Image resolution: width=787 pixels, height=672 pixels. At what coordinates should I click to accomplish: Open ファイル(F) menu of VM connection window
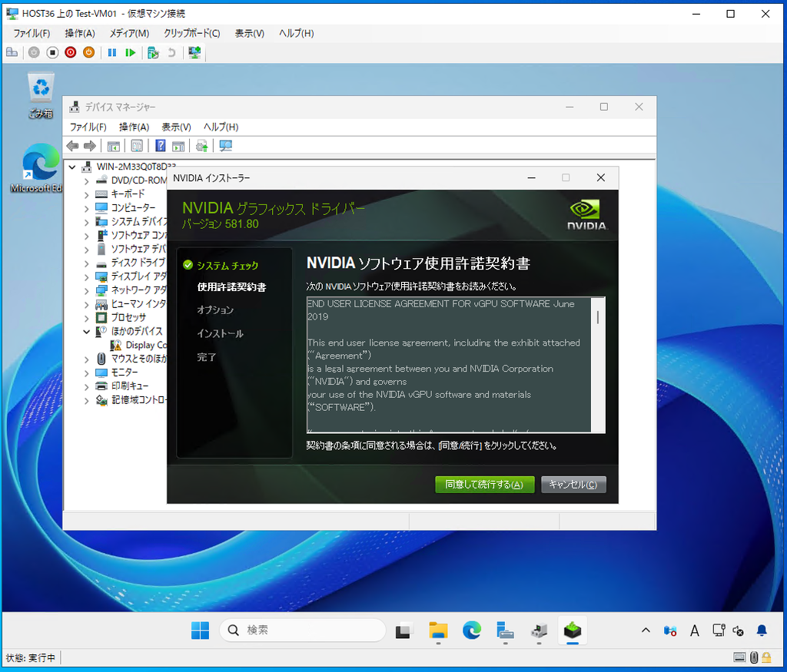(x=32, y=33)
